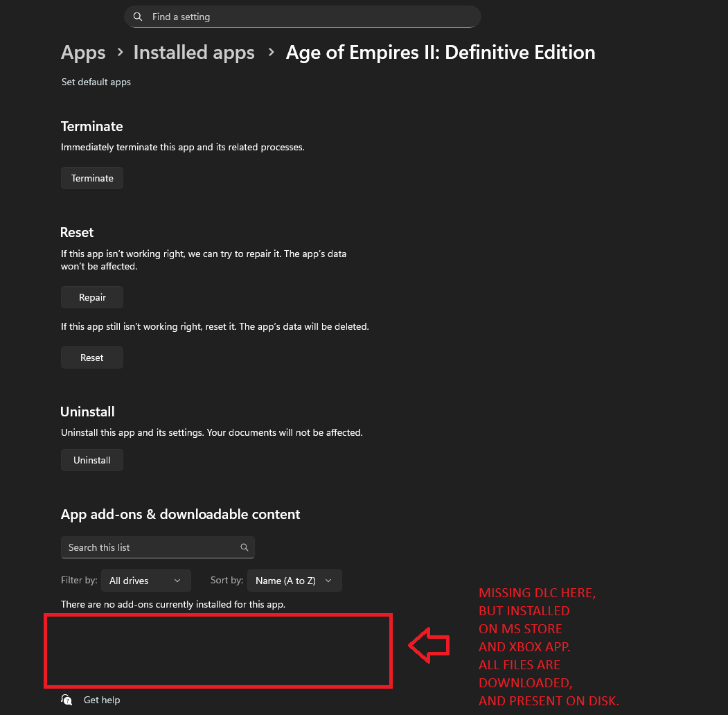This screenshot has height=715, width=728.
Task: Click inside the Find a setting search field
Action: pos(301,16)
